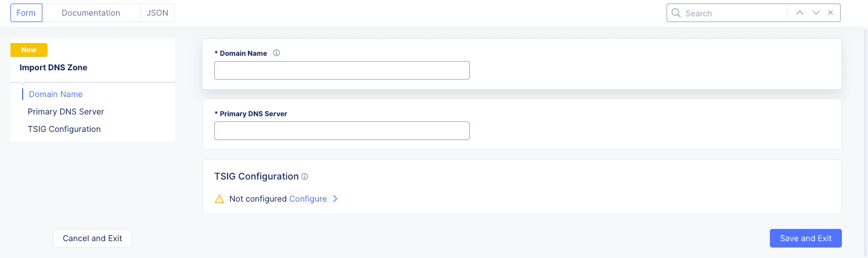Jump to next search result arrow

point(816,13)
